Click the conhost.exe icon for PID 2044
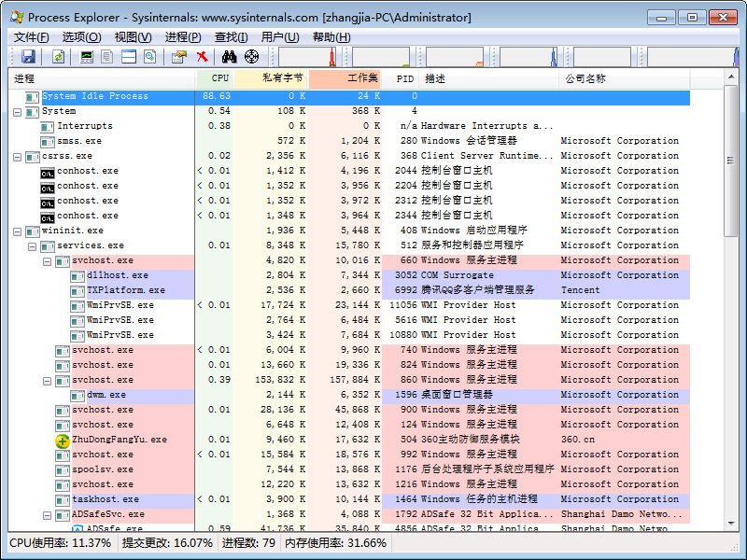This screenshot has width=747, height=560. click(48, 172)
